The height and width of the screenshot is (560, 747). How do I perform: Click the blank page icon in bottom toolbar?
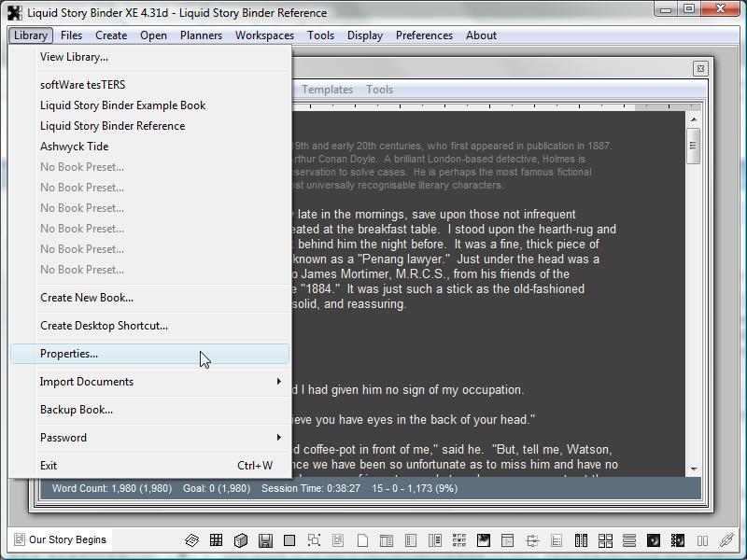click(362, 540)
